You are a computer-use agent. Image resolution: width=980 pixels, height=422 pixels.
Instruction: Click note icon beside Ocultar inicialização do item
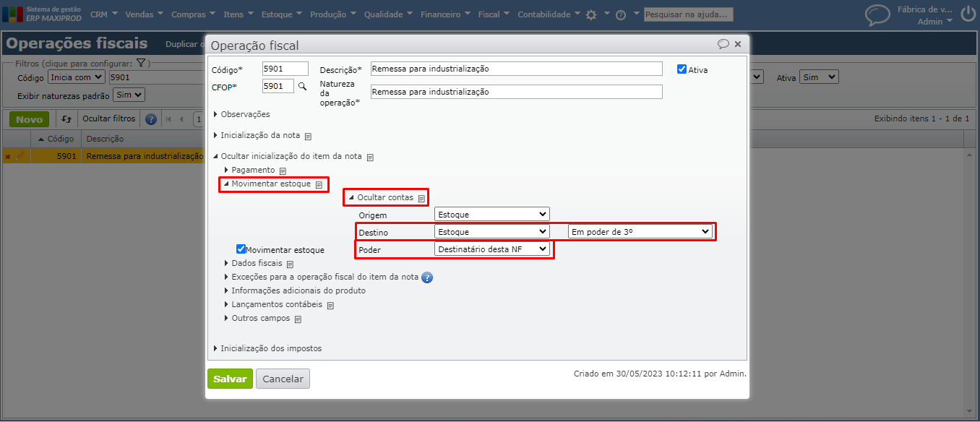click(370, 157)
